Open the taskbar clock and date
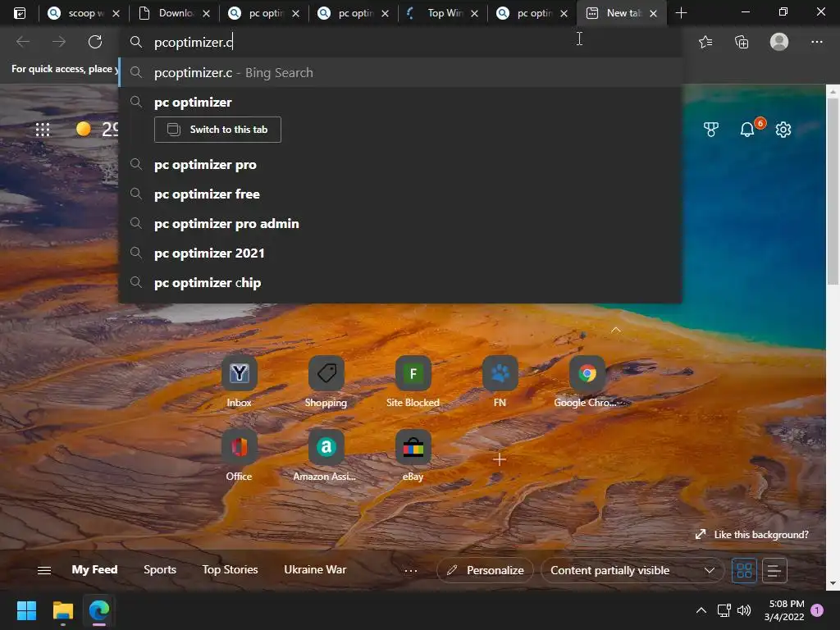 click(783, 610)
